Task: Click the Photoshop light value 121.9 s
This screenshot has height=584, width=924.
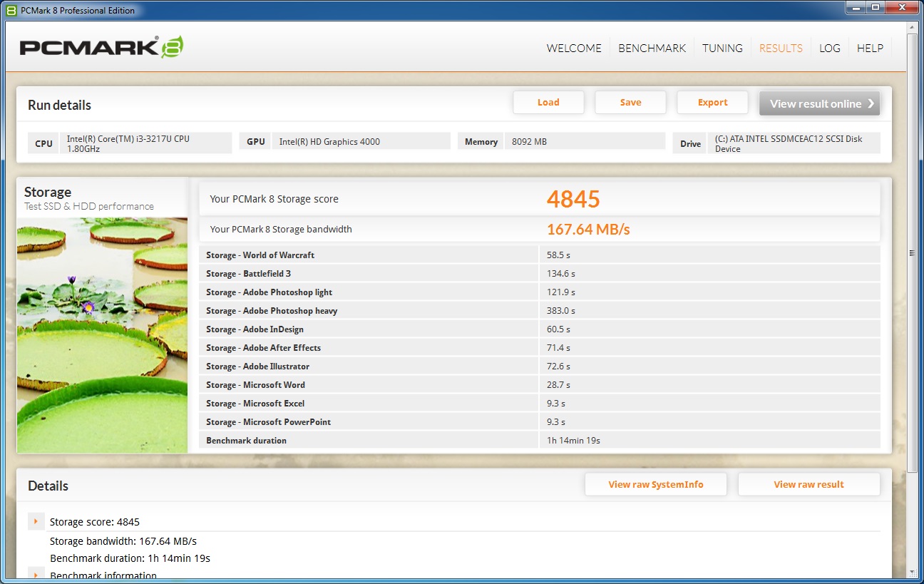Action: [560, 292]
